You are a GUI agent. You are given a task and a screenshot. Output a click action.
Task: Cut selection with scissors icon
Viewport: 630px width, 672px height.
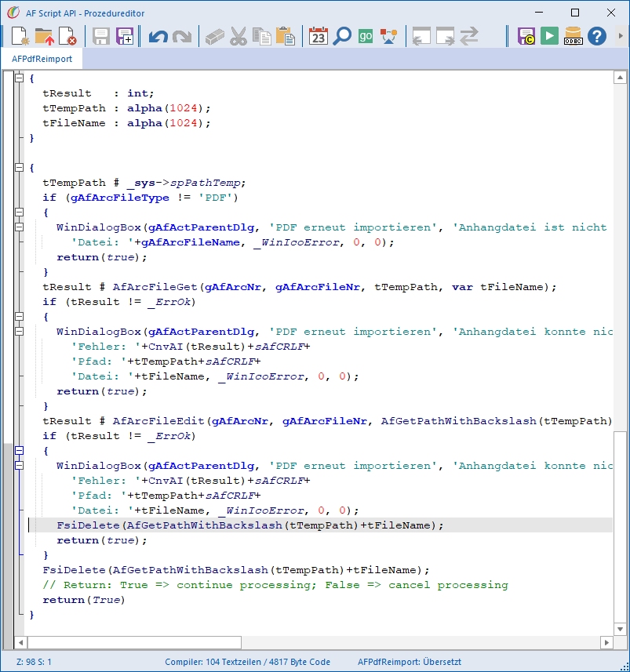pyautogui.click(x=239, y=36)
